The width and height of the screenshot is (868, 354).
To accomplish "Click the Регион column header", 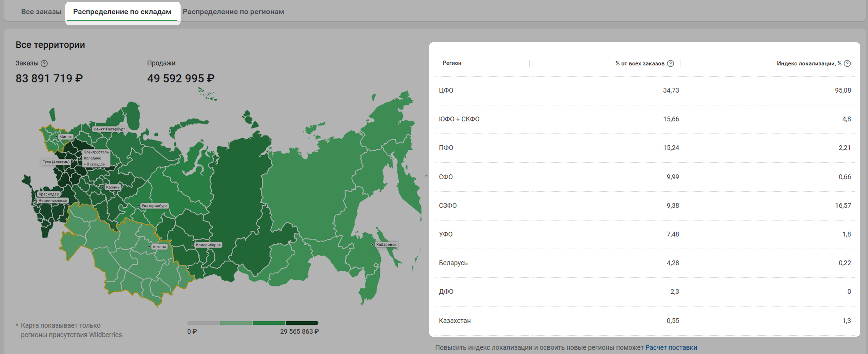I will coord(452,63).
